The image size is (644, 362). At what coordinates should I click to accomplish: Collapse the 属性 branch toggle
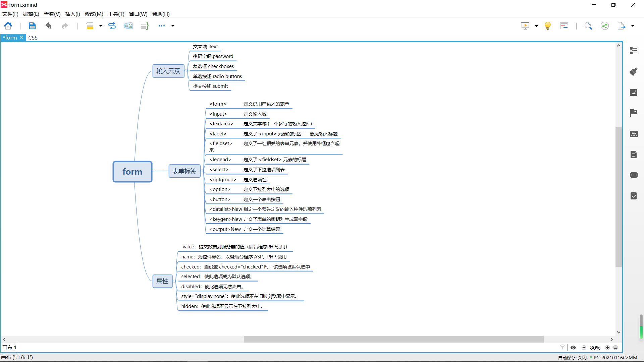click(174, 281)
